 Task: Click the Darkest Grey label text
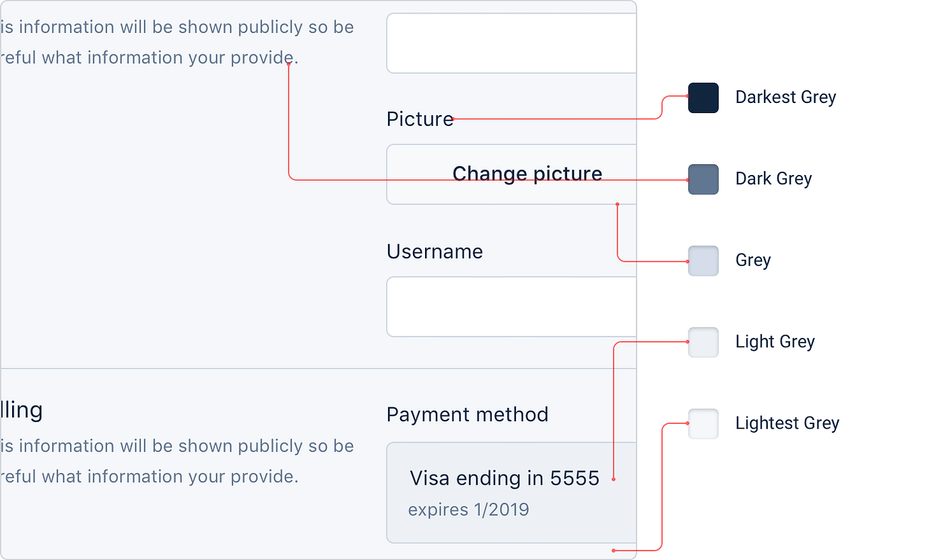click(785, 97)
